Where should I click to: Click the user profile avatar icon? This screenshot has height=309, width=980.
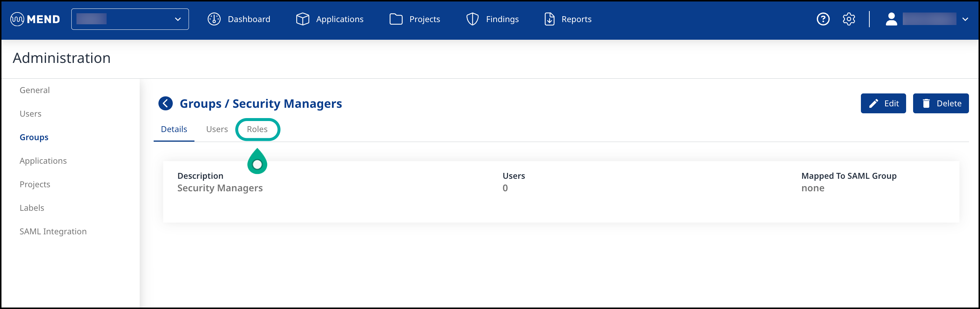[891, 19]
